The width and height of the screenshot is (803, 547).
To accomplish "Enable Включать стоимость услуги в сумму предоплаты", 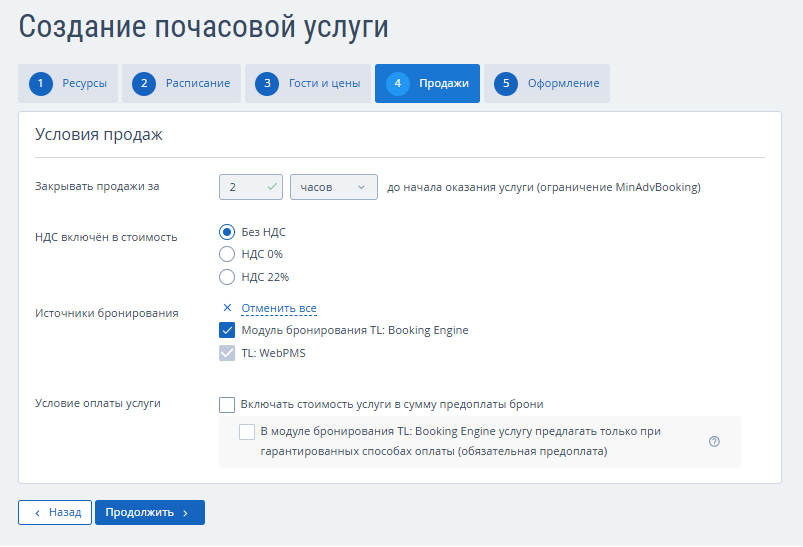I will click(x=227, y=405).
